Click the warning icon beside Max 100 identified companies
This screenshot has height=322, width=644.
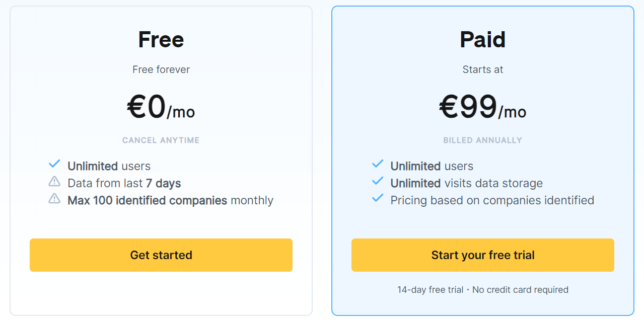pyautogui.click(x=54, y=198)
